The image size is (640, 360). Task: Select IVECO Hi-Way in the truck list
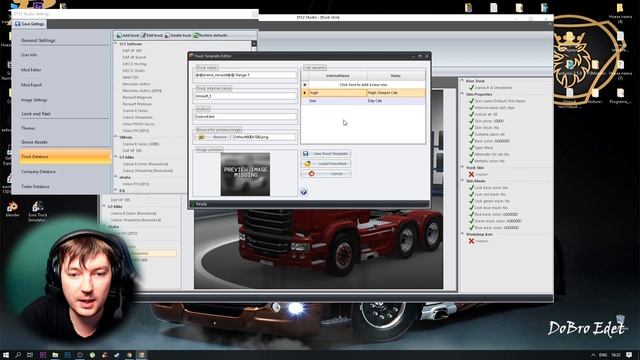coord(134,64)
